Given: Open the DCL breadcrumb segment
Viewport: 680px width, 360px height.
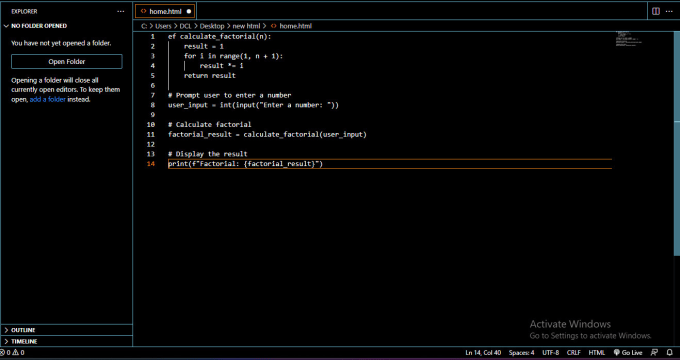Looking at the screenshot, I should 185,26.
